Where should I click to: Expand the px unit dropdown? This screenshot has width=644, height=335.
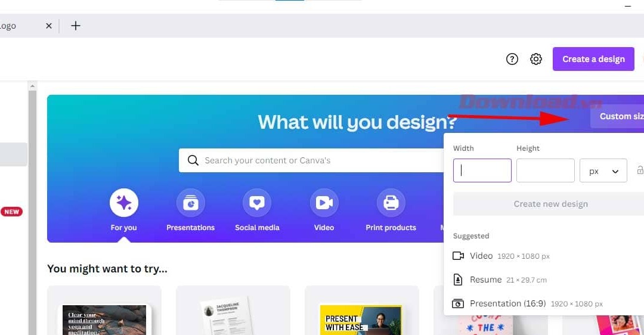pyautogui.click(x=603, y=170)
